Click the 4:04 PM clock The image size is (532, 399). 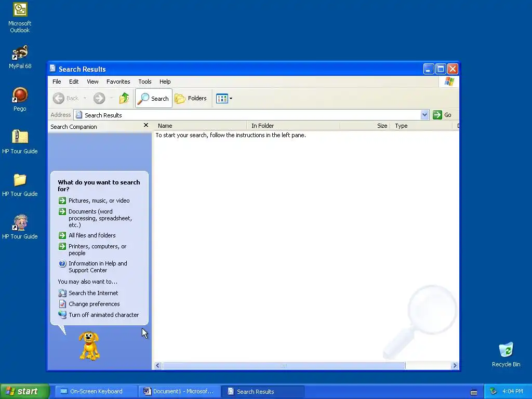[x=513, y=391]
